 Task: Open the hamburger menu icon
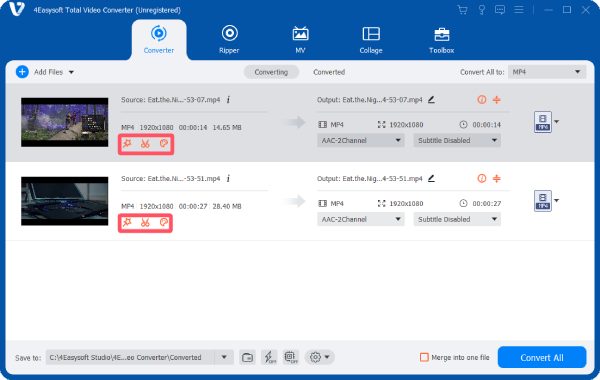519,10
